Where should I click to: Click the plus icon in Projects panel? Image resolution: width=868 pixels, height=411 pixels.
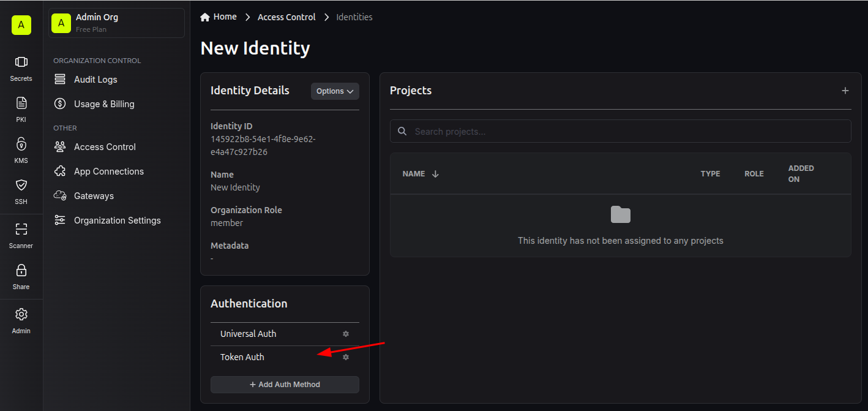tap(845, 91)
